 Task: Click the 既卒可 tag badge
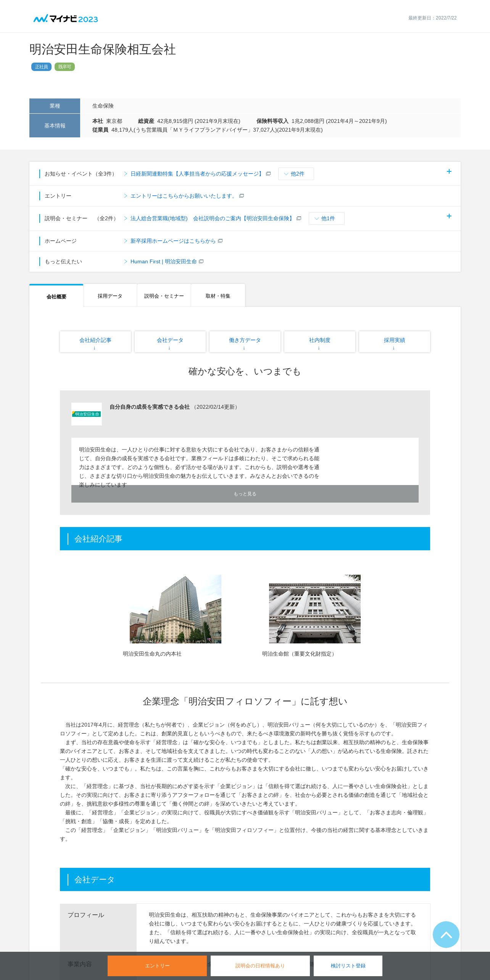point(64,67)
